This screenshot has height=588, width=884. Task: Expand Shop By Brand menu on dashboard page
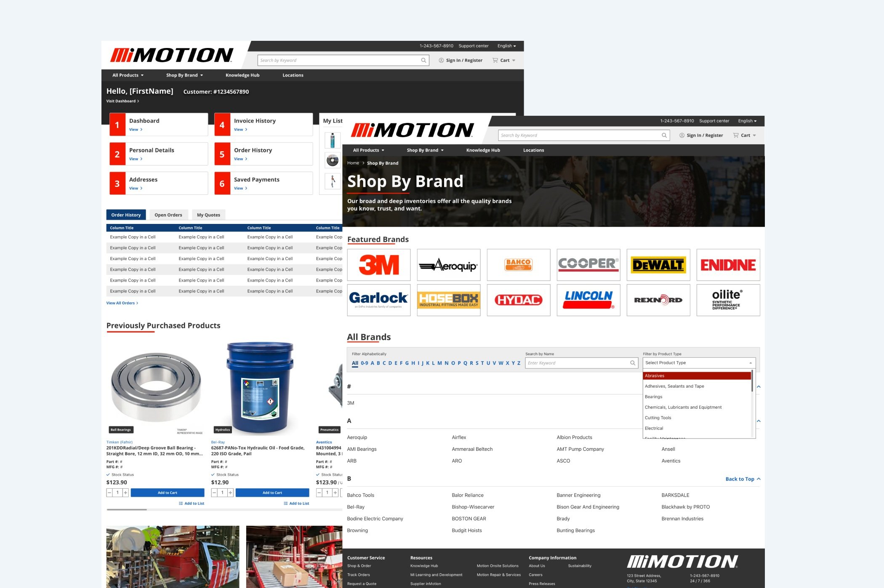click(184, 75)
